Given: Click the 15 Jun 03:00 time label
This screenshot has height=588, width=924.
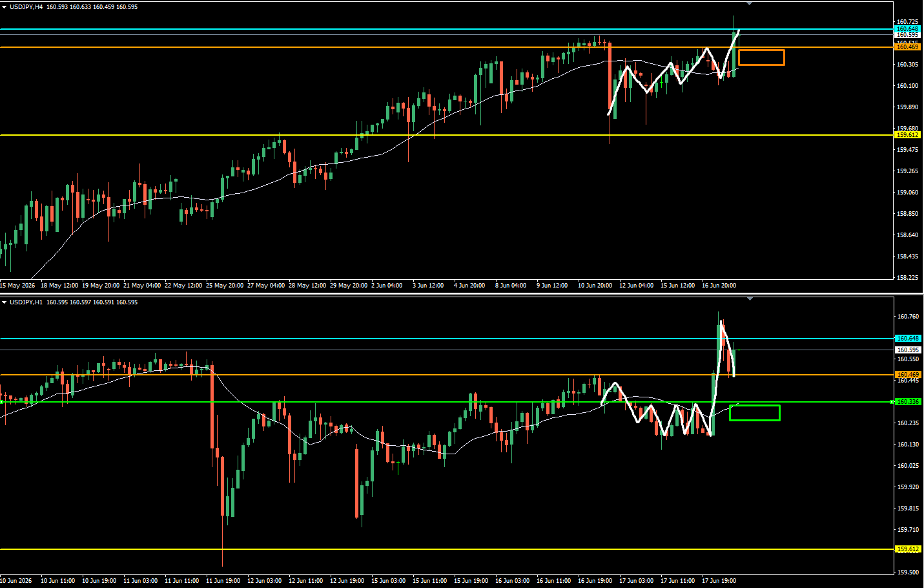Looking at the screenshot, I should click(389, 581).
